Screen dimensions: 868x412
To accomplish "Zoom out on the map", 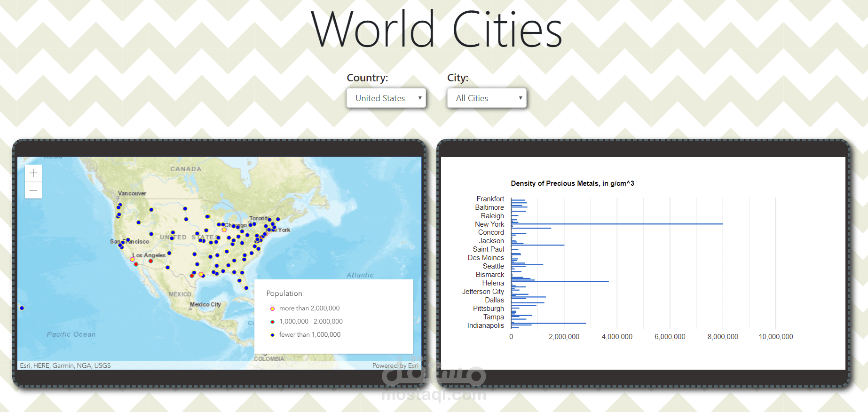I will pos(33,190).
